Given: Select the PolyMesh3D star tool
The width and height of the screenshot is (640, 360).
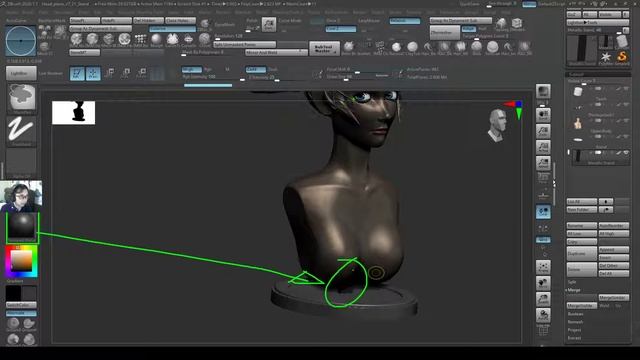Looking at the screenshot, I should (x=605, y=57).
